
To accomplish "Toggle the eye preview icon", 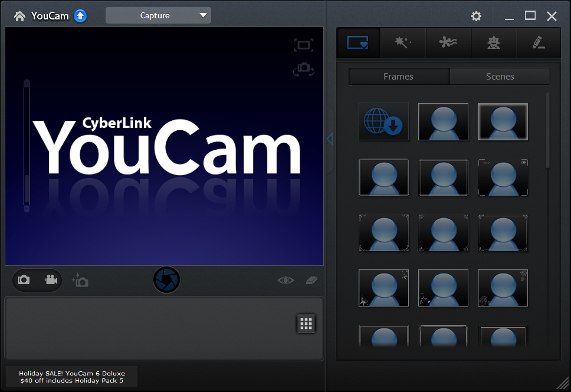I will click(285, 280).
